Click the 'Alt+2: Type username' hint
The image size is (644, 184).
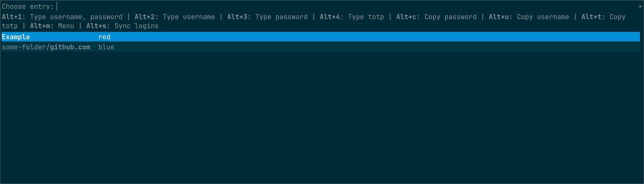(x=175, y=17)
